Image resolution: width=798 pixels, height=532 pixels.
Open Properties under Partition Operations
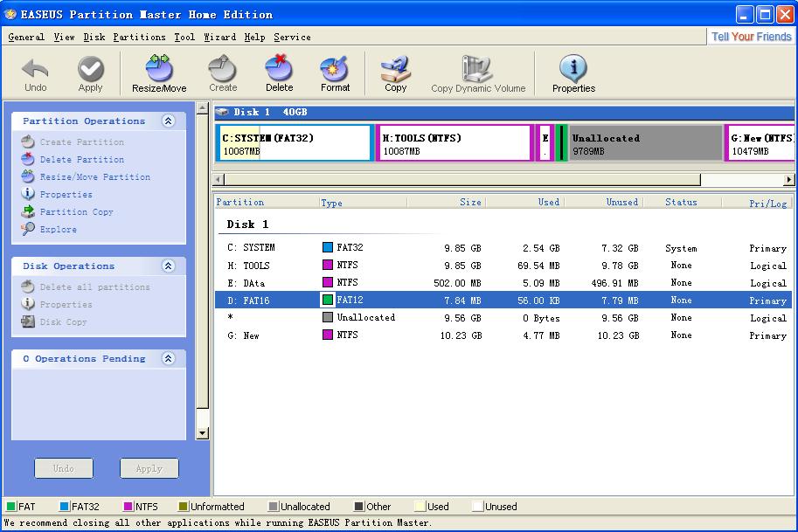point(57,194)
